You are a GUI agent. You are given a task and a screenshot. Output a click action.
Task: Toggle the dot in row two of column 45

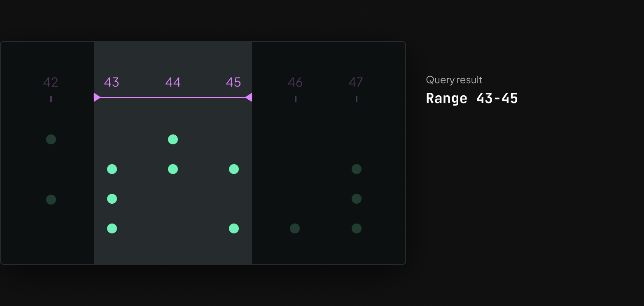pyautogui.click(x=233, y=169)
